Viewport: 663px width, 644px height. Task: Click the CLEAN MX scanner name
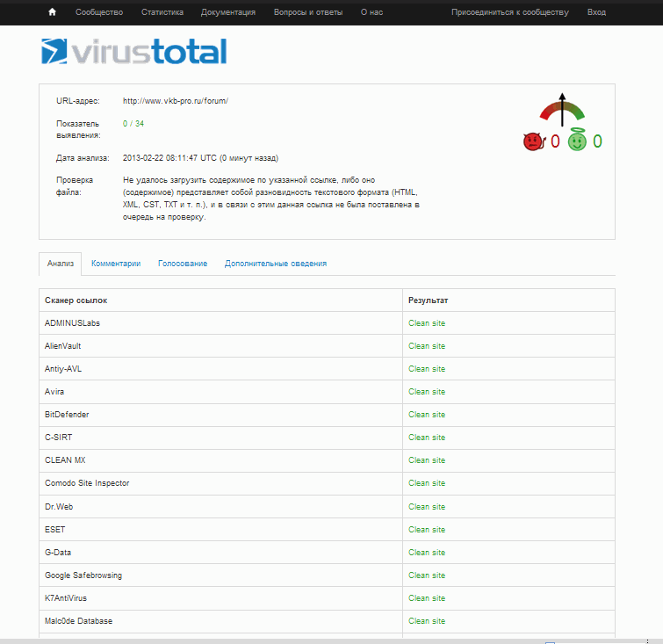click(x=65, y=460)
